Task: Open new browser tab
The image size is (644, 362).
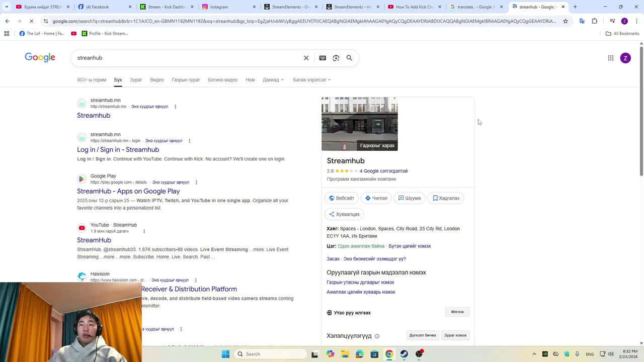Action: (575, 7)
